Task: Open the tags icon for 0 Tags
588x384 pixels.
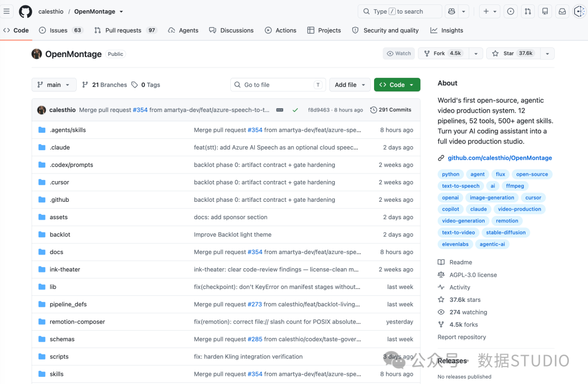Action: pyautogui.click(x=134, y=85)
